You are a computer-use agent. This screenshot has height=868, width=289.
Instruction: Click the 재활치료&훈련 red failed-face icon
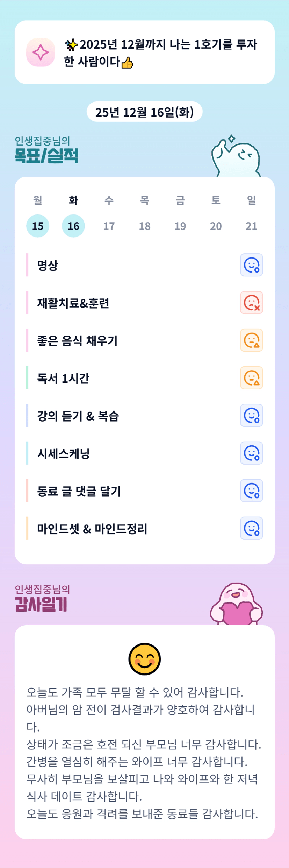click(x=251, y=303)
